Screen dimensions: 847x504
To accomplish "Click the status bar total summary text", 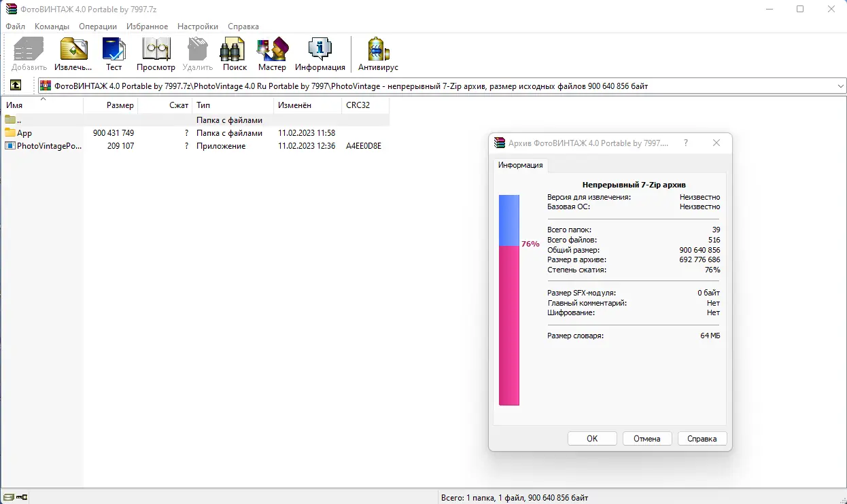I will pyautogui.click(x=515, y=498).
